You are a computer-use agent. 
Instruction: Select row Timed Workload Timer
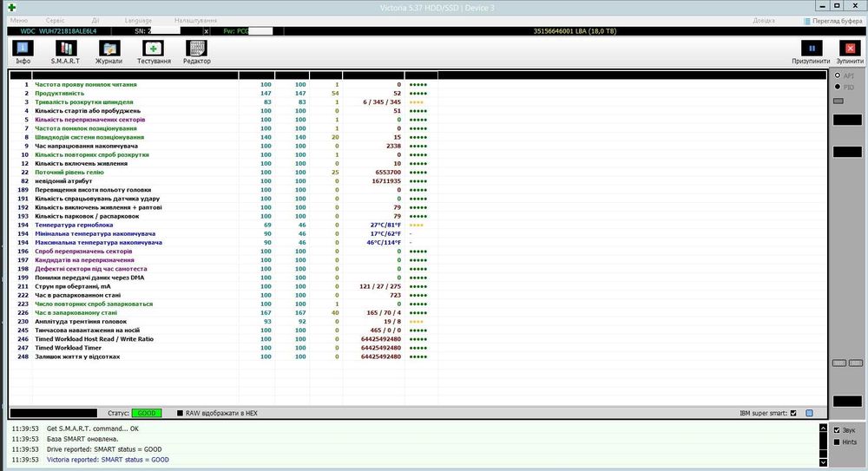click(418, 348)
